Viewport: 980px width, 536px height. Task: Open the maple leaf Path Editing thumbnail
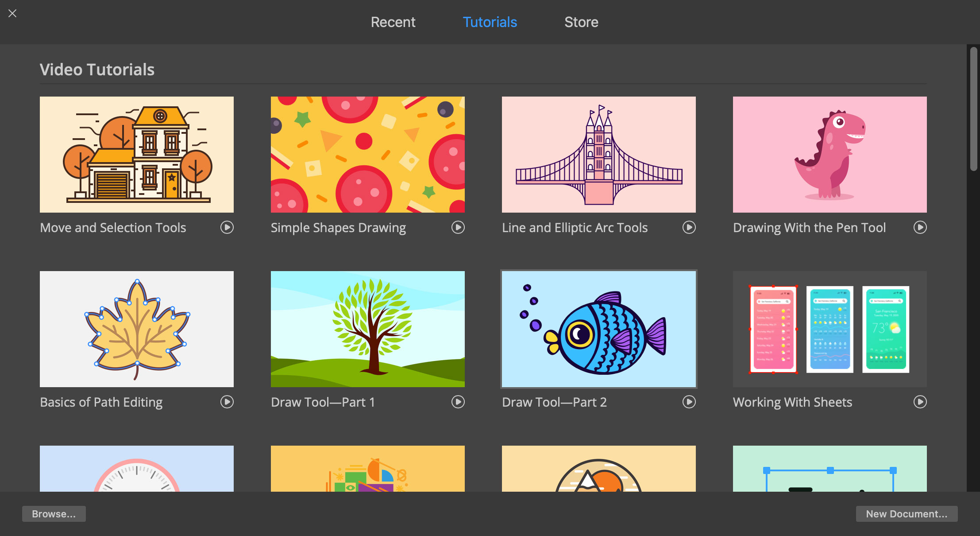tap(137, 329)
